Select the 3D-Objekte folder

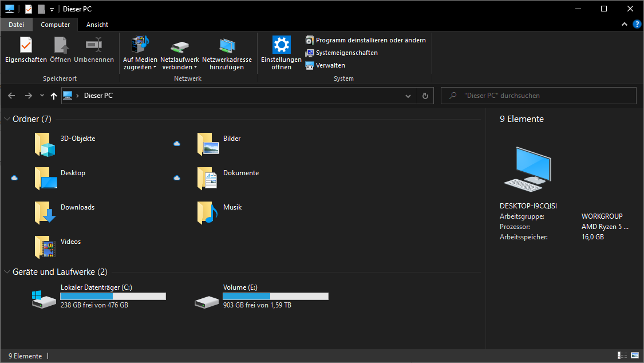point(65,144)
